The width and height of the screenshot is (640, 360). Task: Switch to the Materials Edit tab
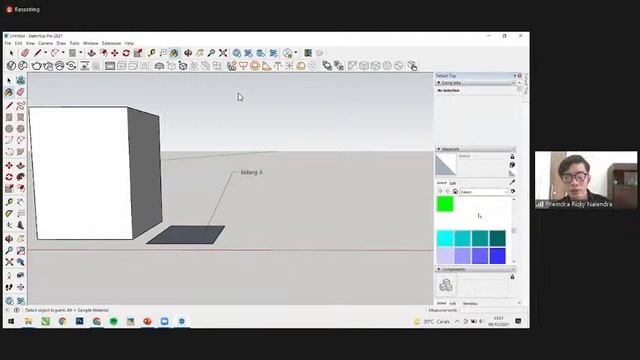point(453,183)
